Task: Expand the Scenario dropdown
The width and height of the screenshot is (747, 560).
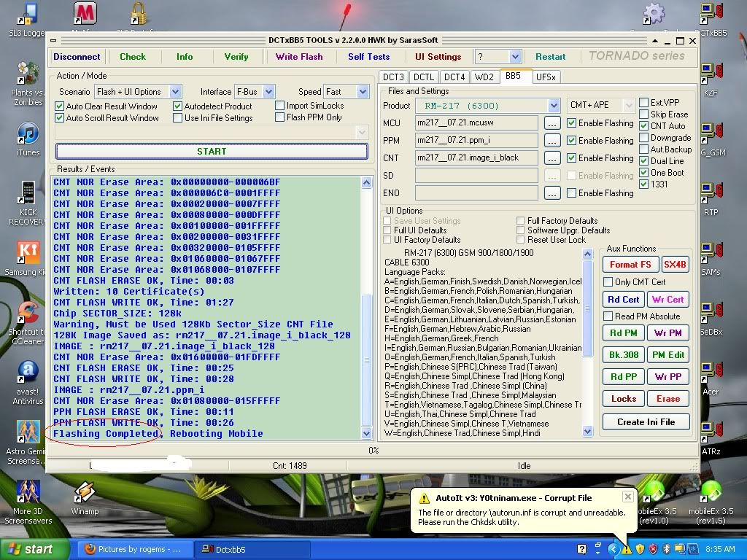Action: (x=175, y=92)
